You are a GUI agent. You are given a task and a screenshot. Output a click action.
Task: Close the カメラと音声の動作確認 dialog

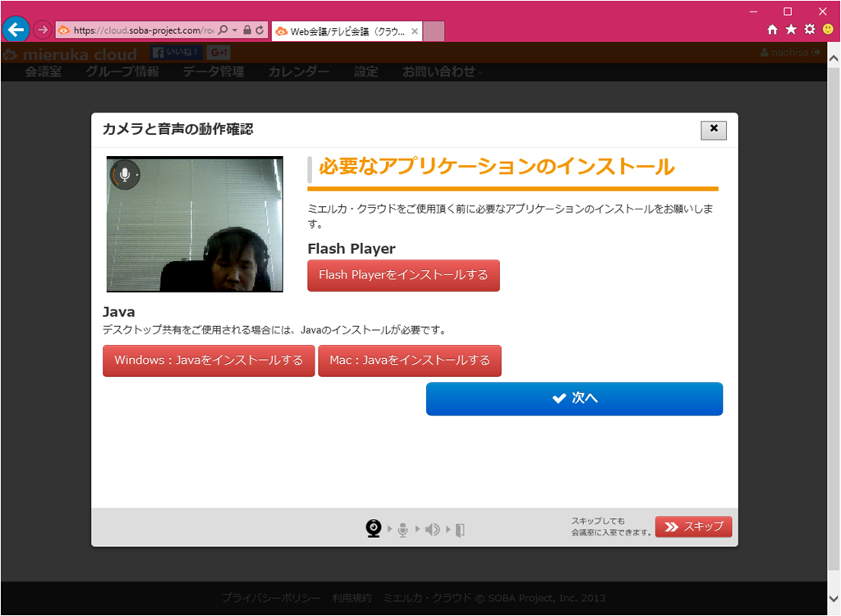pos(714,130)
